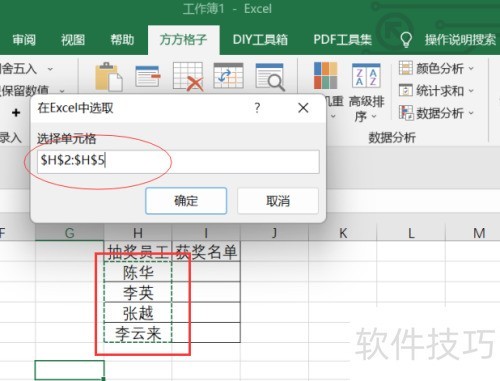
Task: Click the empty 获奖名单 cell beside 陈华
Action: coord(206,272)
